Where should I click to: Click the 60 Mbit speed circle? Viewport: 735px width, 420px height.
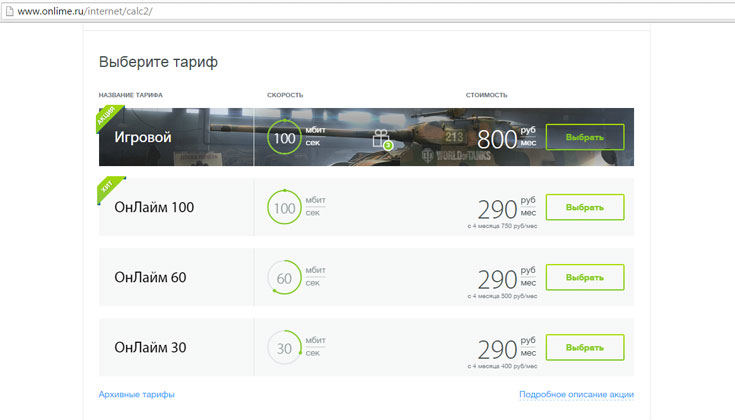coord(284,278)
